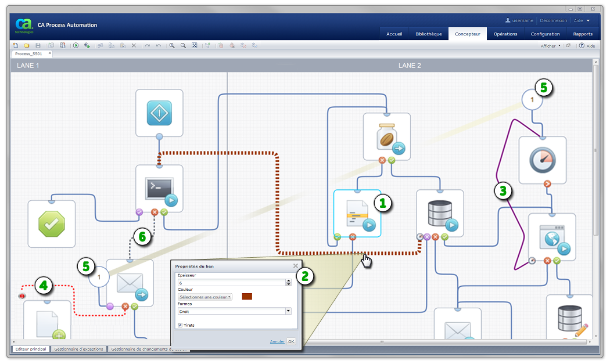
Task: Toggle the Tirets checkbox
Action: coord(180,325)
